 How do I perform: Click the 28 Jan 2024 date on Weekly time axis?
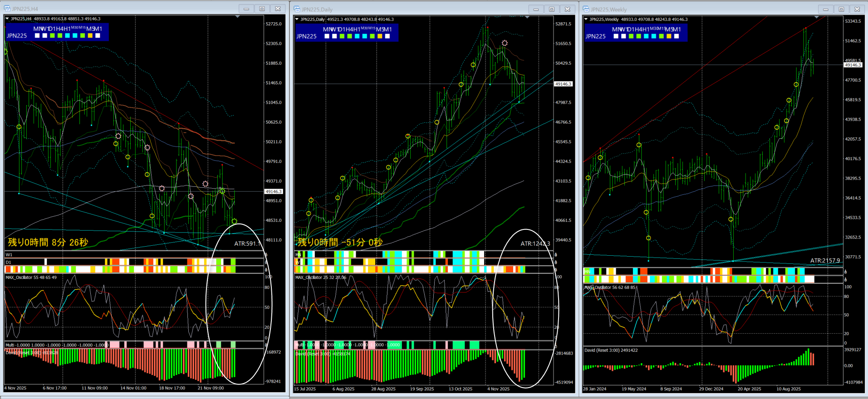[595, 389]
